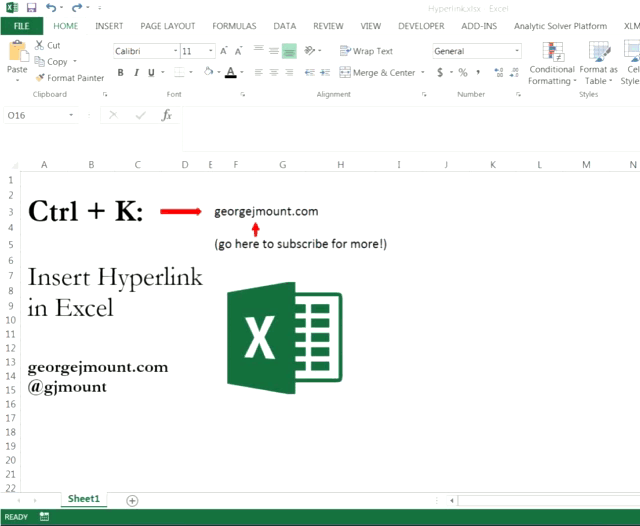The height and width of the screenshot is (526, 640).
Task: Open the Copy dropdown arrow
Action: pyautogui.click(x=75, y=61)
